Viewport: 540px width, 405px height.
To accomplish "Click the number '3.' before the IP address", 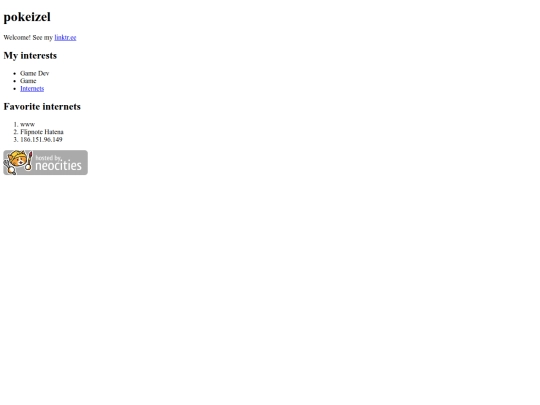I will click(15, 139).
